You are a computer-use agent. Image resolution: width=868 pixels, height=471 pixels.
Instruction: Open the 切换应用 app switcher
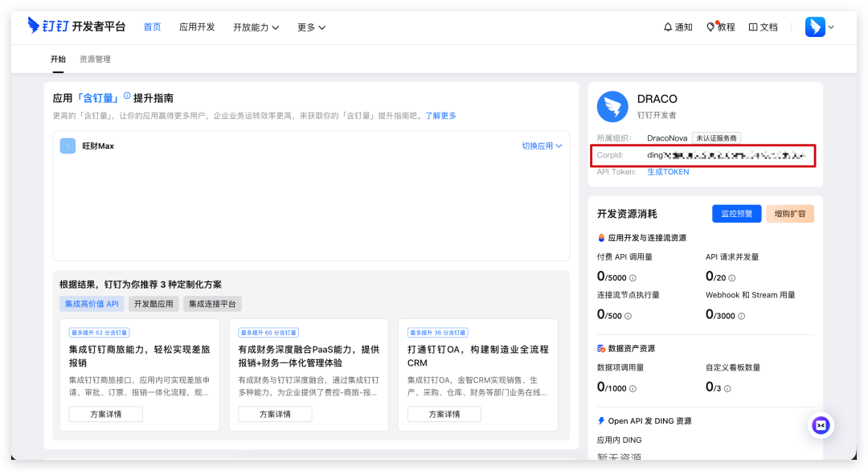(x=542, y=146)
